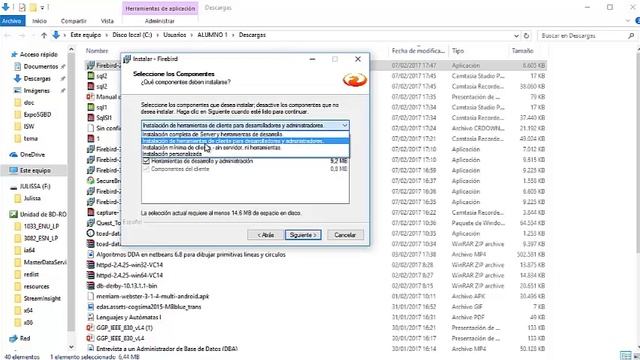The image size is (640, 360).
Task: Select the edas.assets-cogsima2015 GIF file icon
Action: pyautogui.click(x=91, y=307)
